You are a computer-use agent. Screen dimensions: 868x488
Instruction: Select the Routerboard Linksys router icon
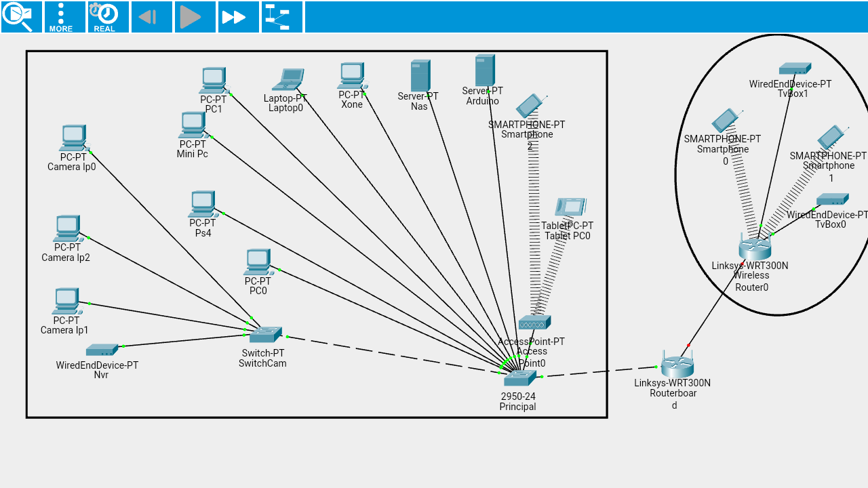pos(677,364)
